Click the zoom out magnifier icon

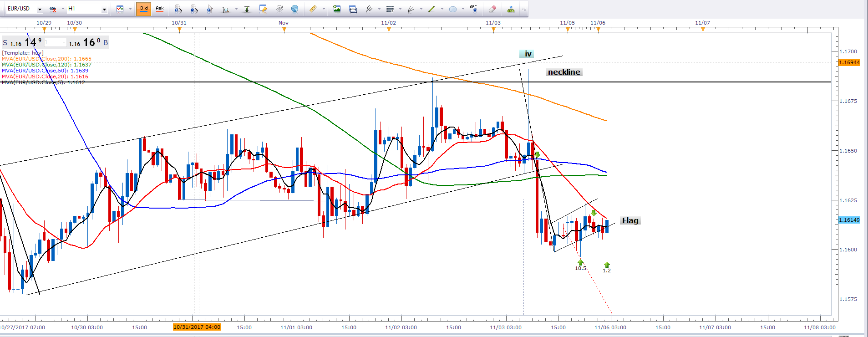click(x=194, y=9)
